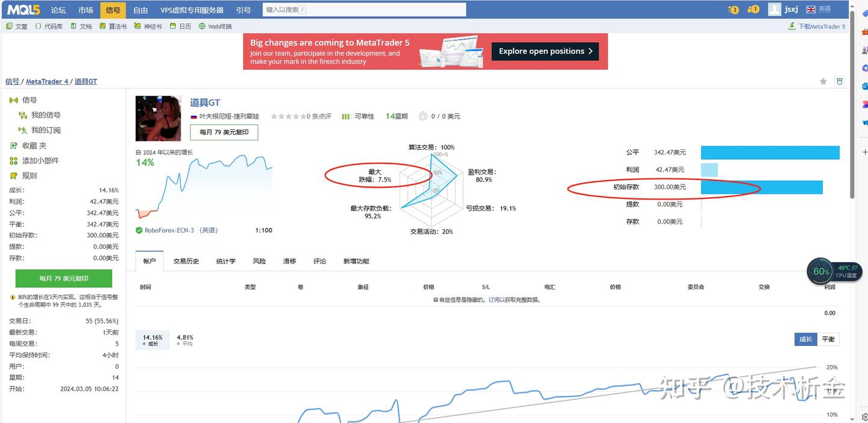The width and height of the screenshot is (868, 423).
Task: Click the 利润 42.47 profit bar
Action: (x=709, y=170)
